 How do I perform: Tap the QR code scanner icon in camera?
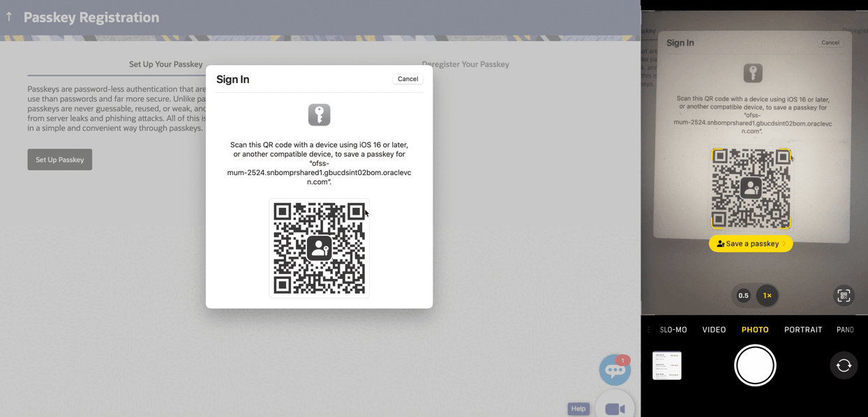tap(844, 296)
